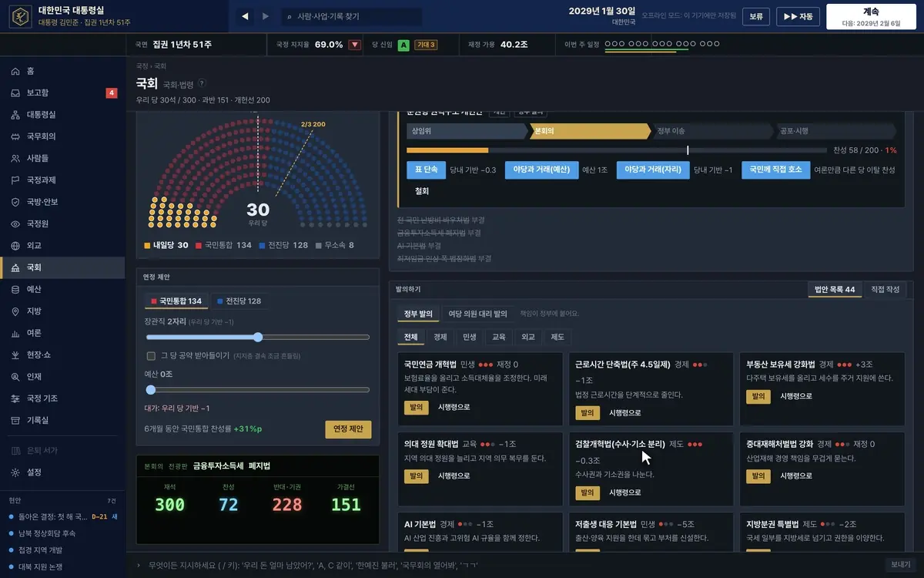Open the 국무회의 cabinet meeting icon
This screenshot has height=578, width=924.
coord(15,136)
